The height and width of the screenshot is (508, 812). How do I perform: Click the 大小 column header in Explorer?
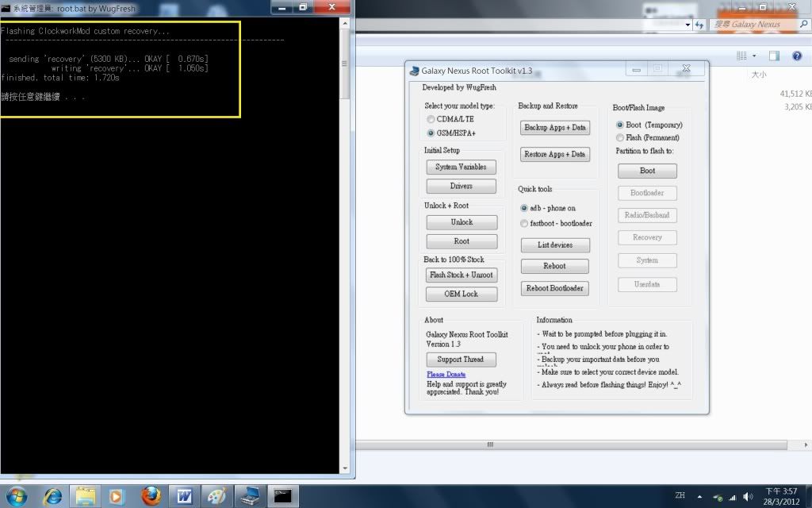pyautogui.click(x=759, y=75)
